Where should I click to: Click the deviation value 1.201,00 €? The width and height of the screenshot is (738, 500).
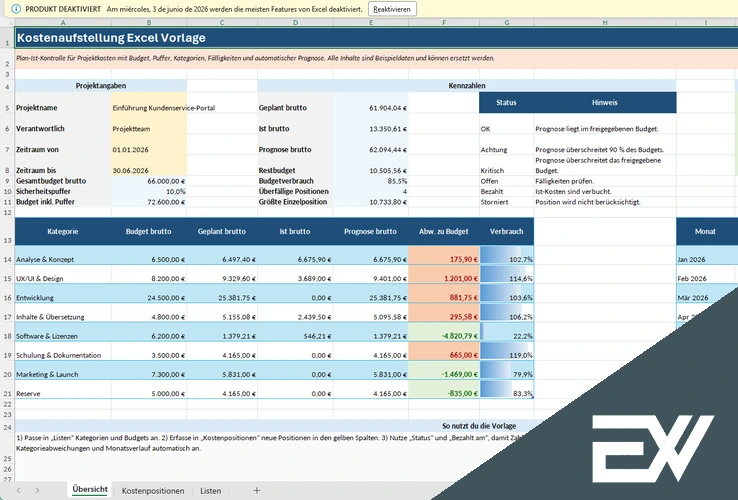444,274
